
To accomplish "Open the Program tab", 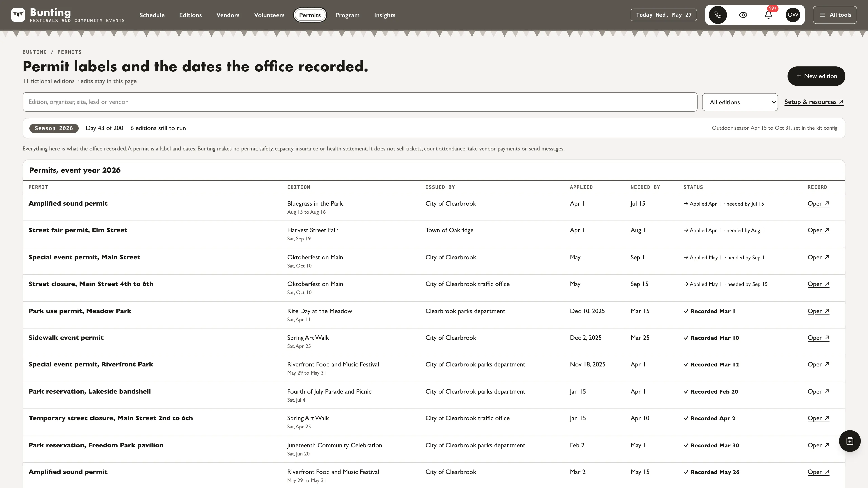I will 347,15.
